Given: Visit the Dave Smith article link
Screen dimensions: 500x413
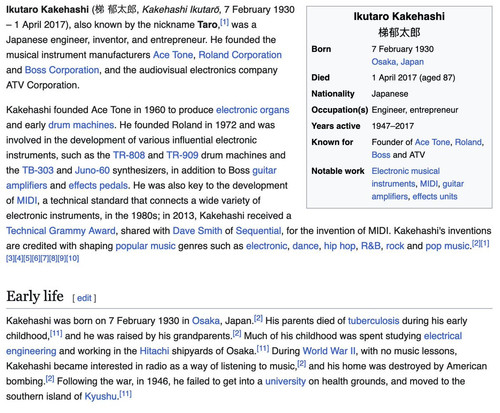Looking at the screenshot, I should click(197, 231).
